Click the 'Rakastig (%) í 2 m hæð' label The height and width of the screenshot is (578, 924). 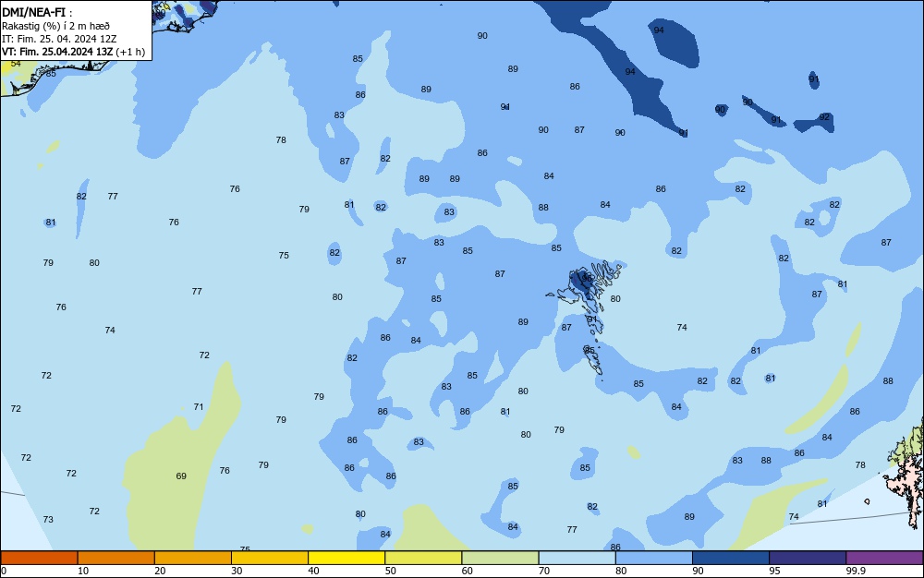coord(55,26)
